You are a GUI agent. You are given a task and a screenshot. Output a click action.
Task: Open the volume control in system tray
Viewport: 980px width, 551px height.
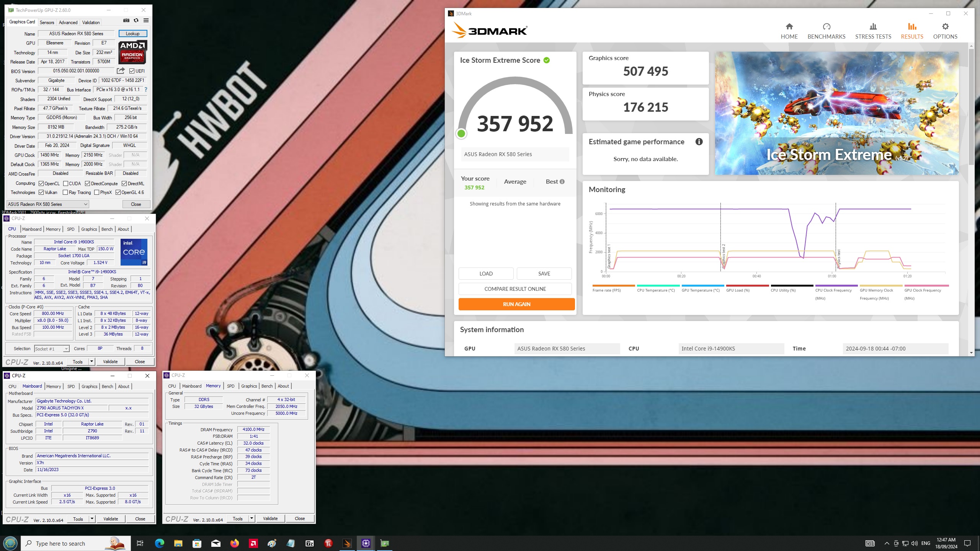click(914, 543)
